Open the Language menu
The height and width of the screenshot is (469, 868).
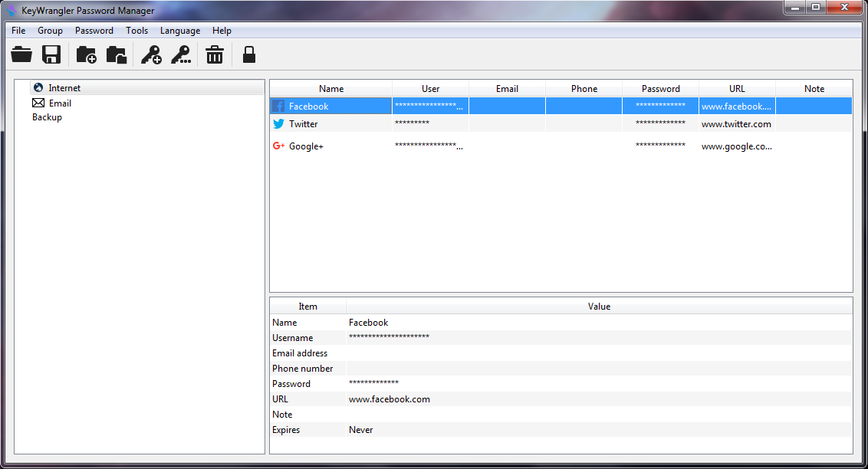pos(180,31)
